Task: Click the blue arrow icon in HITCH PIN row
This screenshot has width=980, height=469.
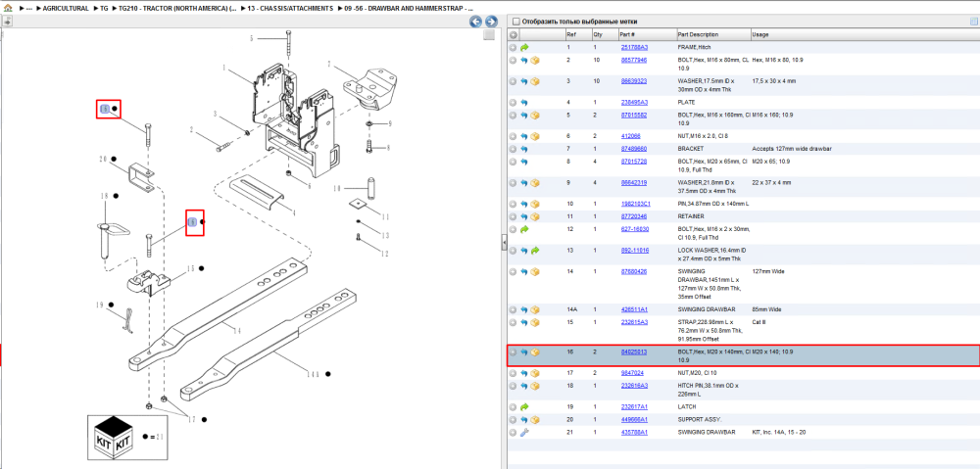Action: (524, 386)
